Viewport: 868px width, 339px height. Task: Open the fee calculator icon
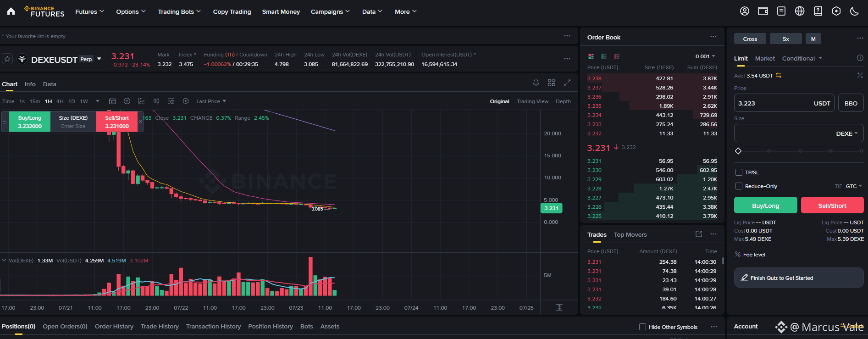(860, 75)
